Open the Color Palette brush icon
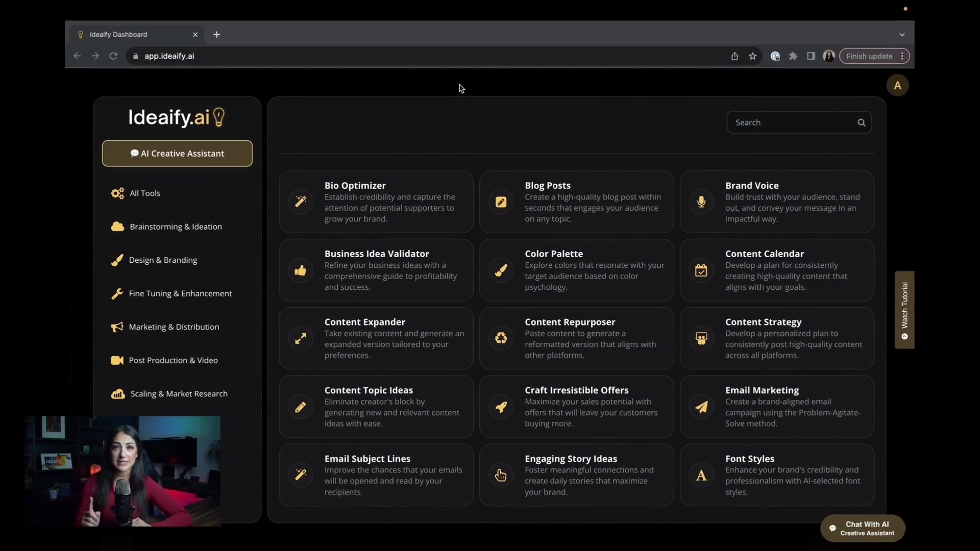 (501, 270)
